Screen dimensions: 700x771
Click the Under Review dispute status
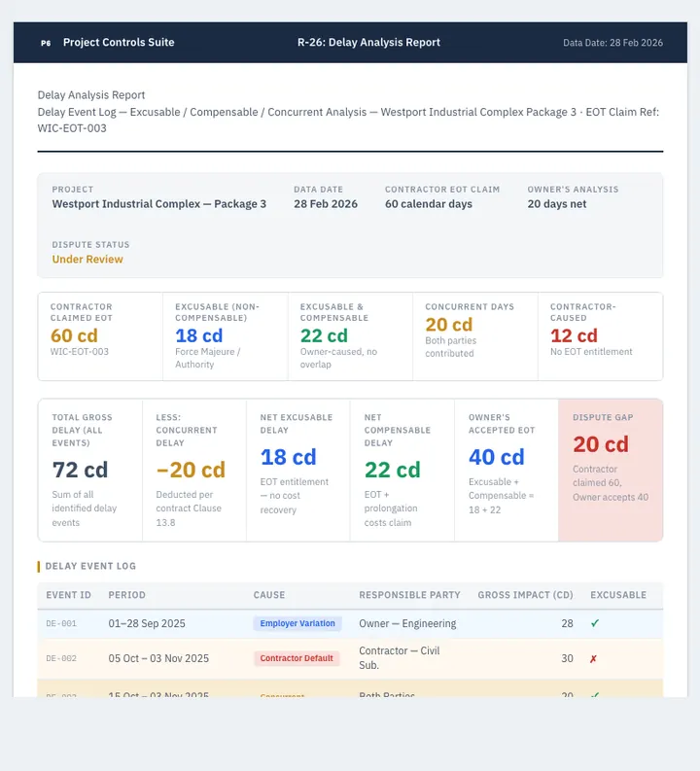pos(87,260)
